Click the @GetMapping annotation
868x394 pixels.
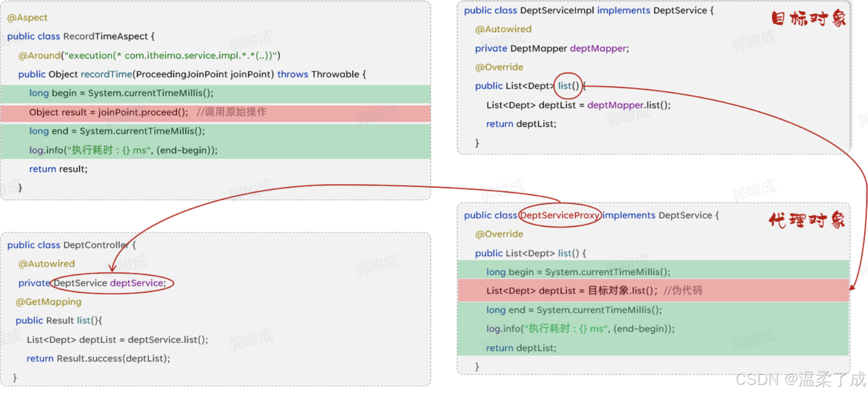[48, 302]
